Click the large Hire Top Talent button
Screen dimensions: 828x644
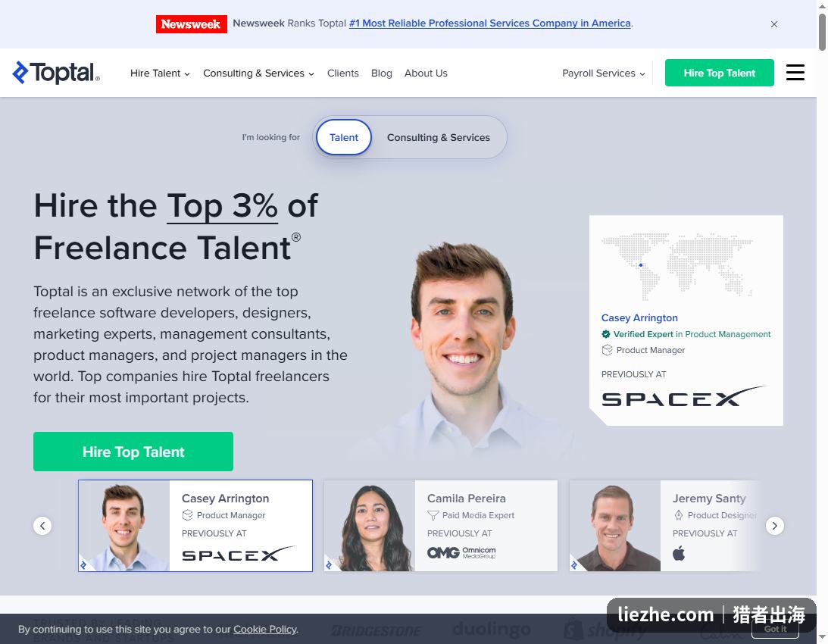[x=133, y=452]
